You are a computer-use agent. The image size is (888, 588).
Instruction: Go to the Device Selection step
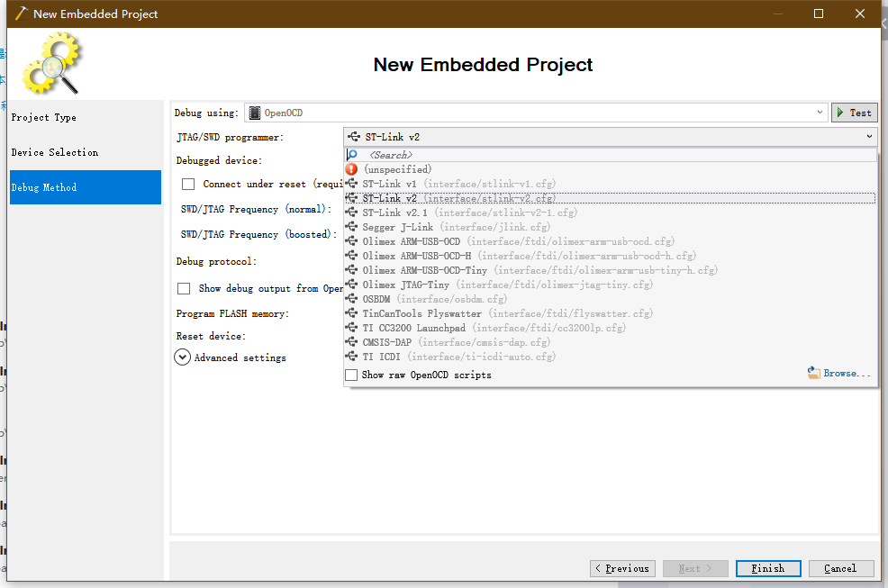[x=55, y=152]
